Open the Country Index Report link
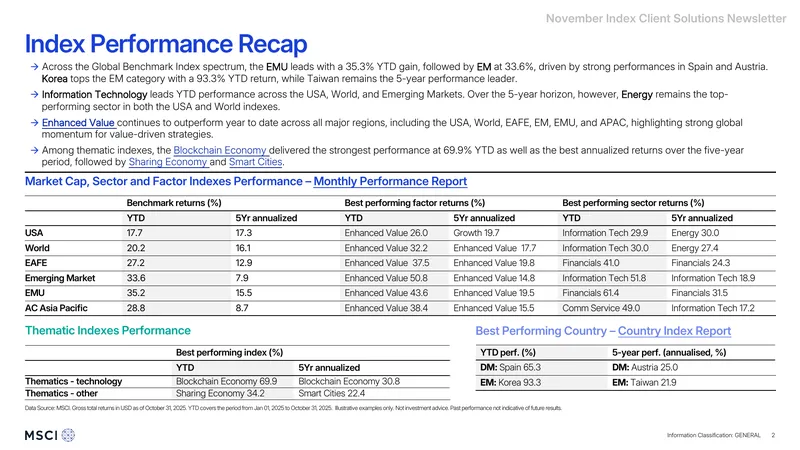Image resolution: width=800 pixels, height=450 pixels. coord(674,331)
